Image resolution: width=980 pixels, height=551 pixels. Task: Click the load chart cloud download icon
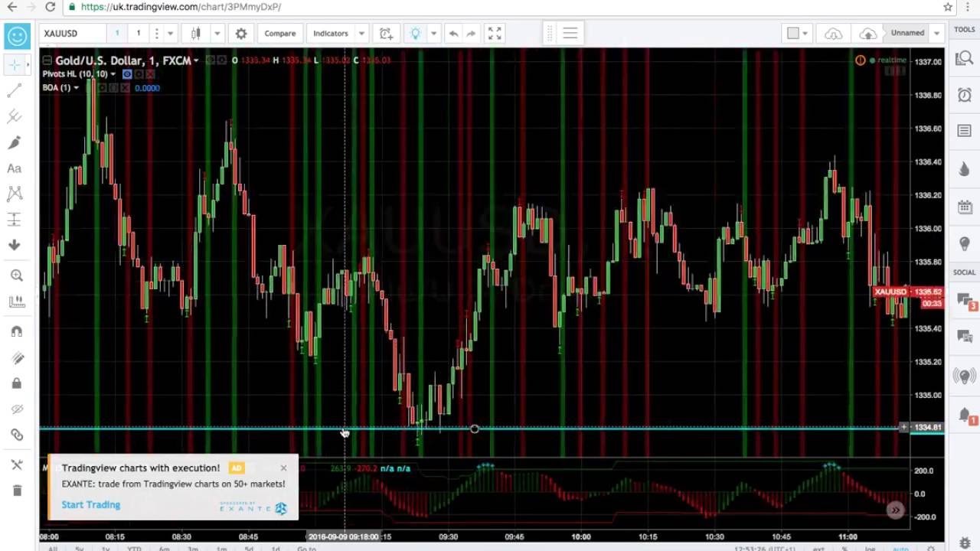click(x=833, y=34)
